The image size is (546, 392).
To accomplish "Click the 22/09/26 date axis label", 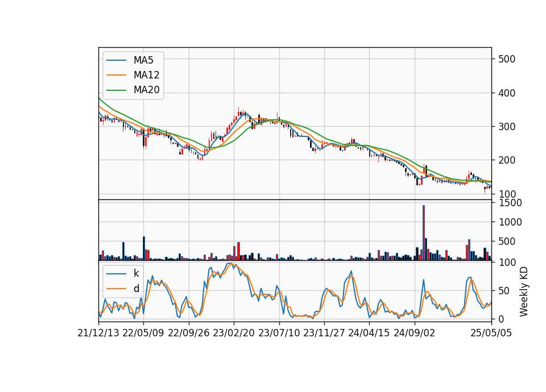I will click(189, 333).
